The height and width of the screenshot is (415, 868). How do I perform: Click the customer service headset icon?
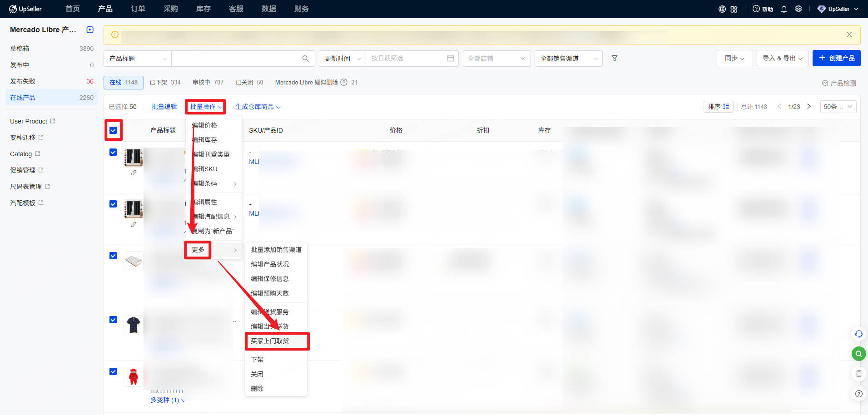pyautogui.click(x=858, y=334)
